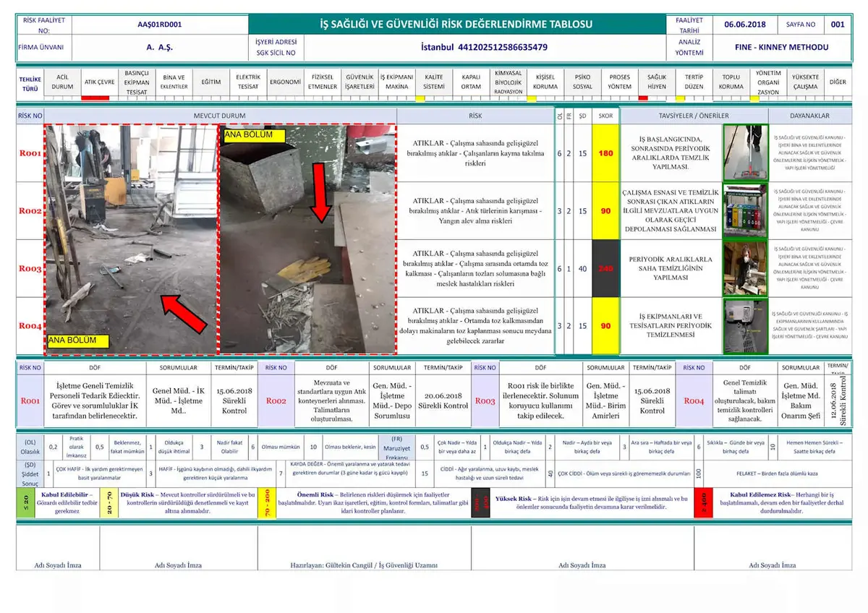Open the R004 equipment recommendation thumbnail
This screenshot has height=613, width=868.
(x=745, y=325)
